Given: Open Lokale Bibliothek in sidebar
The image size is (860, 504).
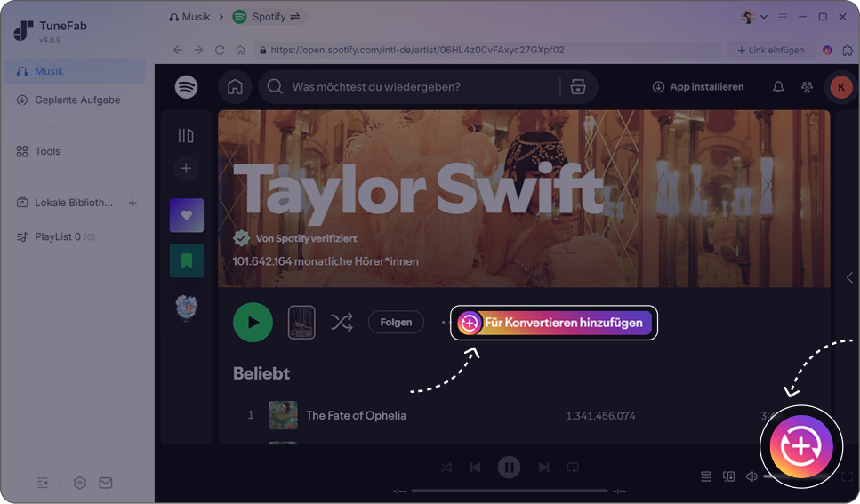Looking at the screenshot, I should (x=65, y=203).
